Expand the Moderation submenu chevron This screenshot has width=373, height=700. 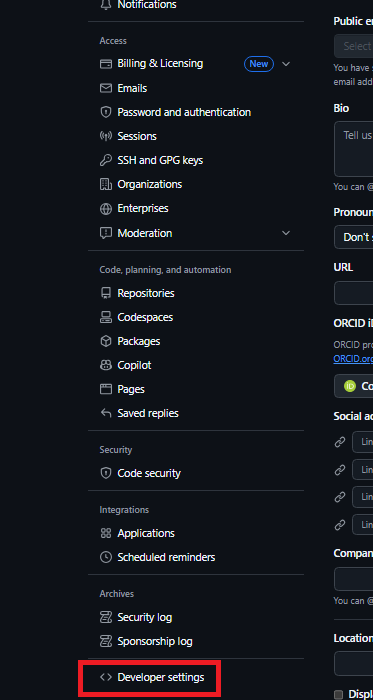286,233
